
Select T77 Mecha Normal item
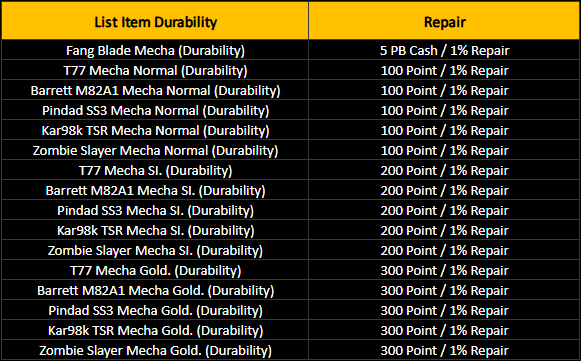(x=155, y=70)
